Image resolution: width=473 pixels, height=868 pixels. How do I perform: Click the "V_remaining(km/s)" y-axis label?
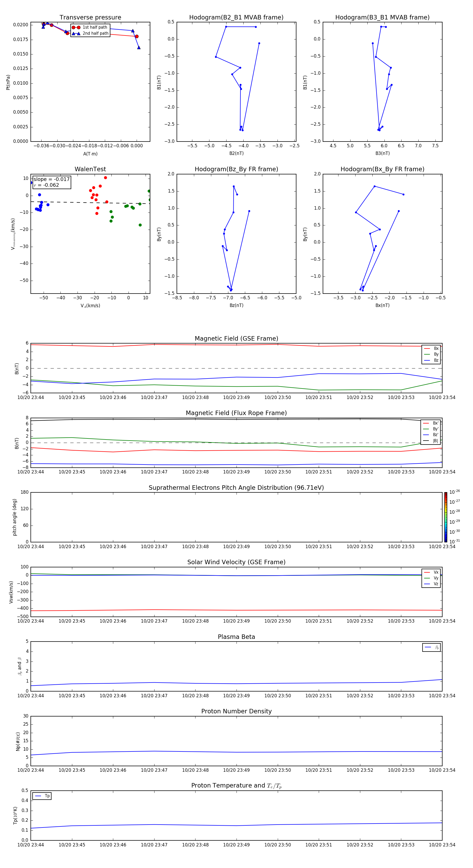click(13, 234)
